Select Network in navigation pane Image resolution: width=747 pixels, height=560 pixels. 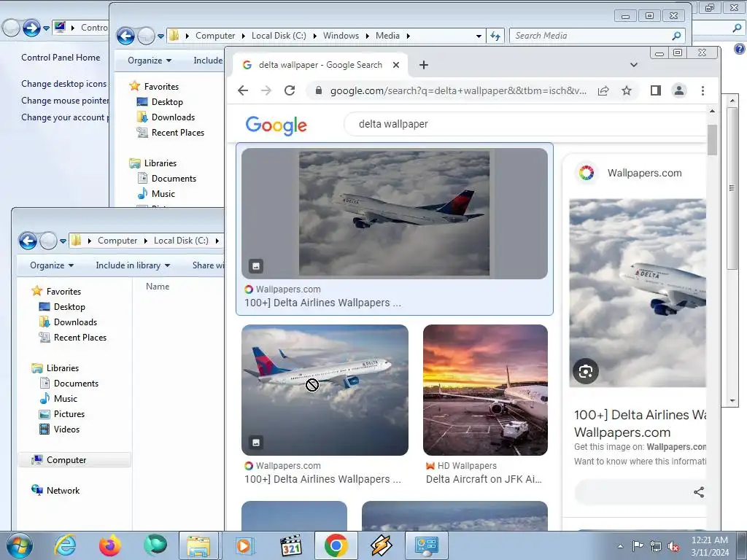(x=63, y=491)
